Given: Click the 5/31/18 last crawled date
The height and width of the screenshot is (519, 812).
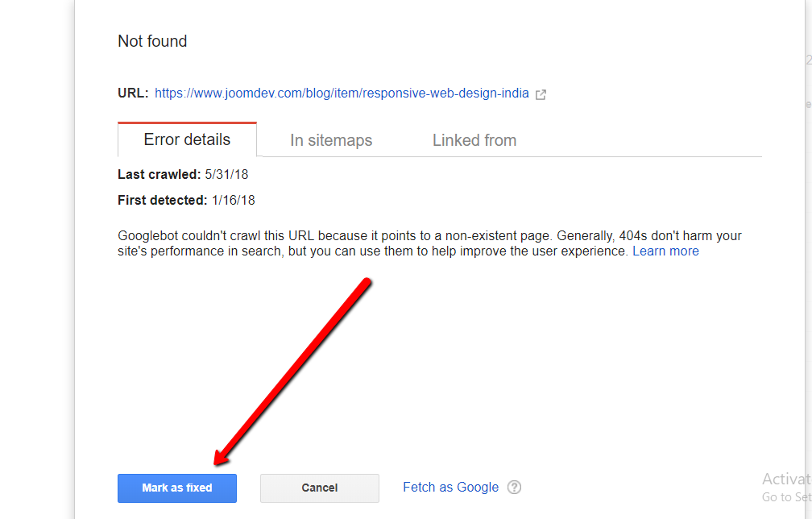Looking at the screenshot, I should (226, 175).
